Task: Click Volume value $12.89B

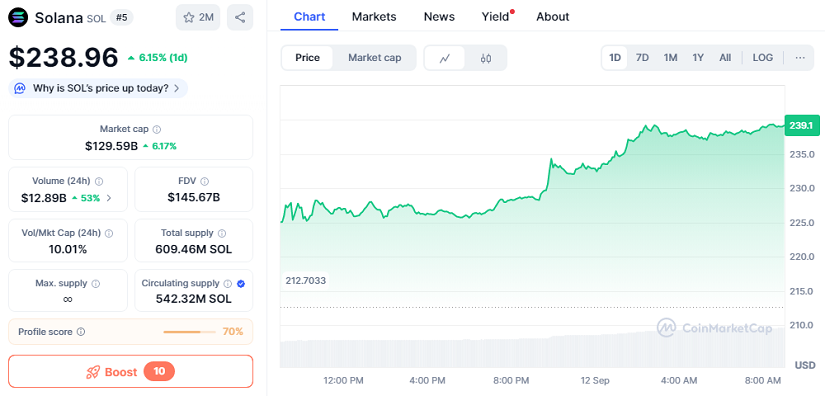Action: [x=44, y=198]
